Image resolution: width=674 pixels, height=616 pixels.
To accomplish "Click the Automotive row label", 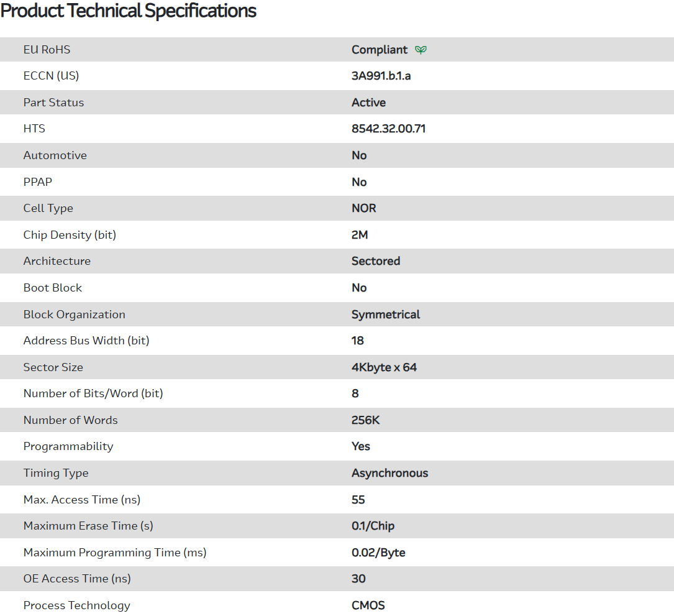I will pos(55,155).
